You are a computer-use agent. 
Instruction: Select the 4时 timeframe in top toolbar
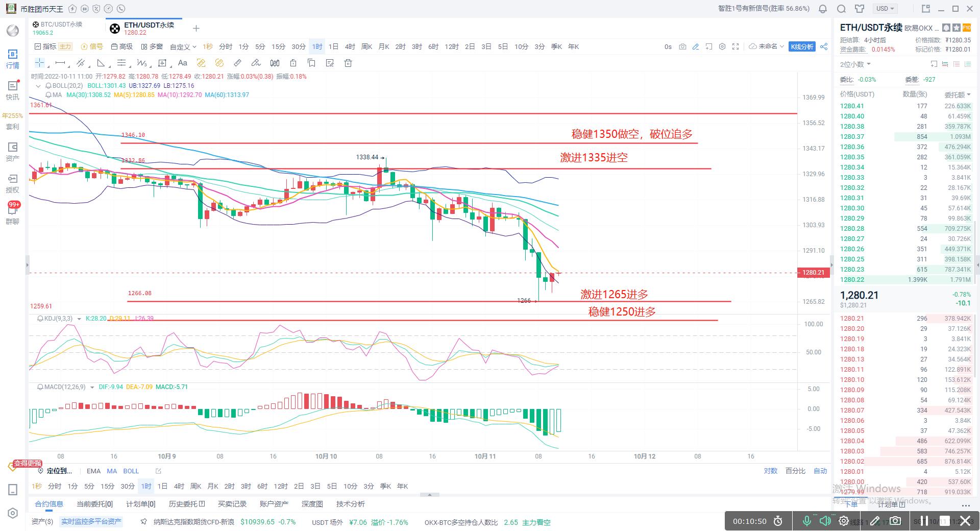[350, 46]
